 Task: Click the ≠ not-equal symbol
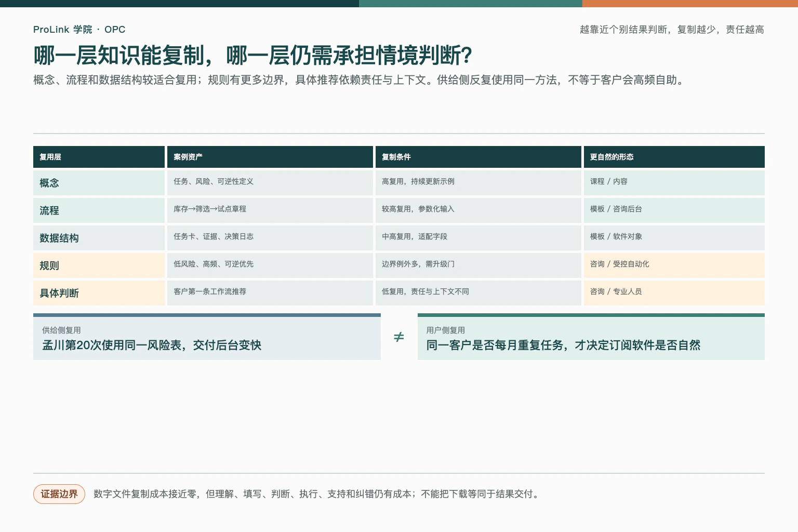point(399,337)
